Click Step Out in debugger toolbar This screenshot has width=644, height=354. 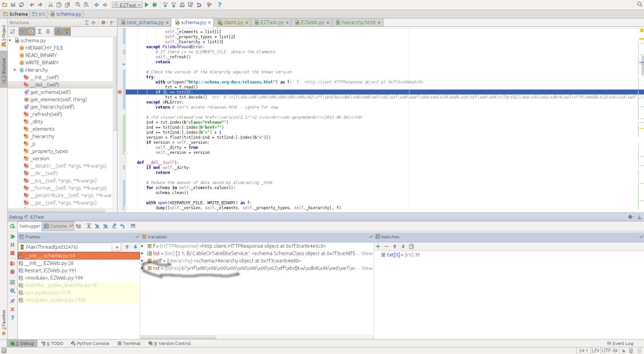(114, 226)
